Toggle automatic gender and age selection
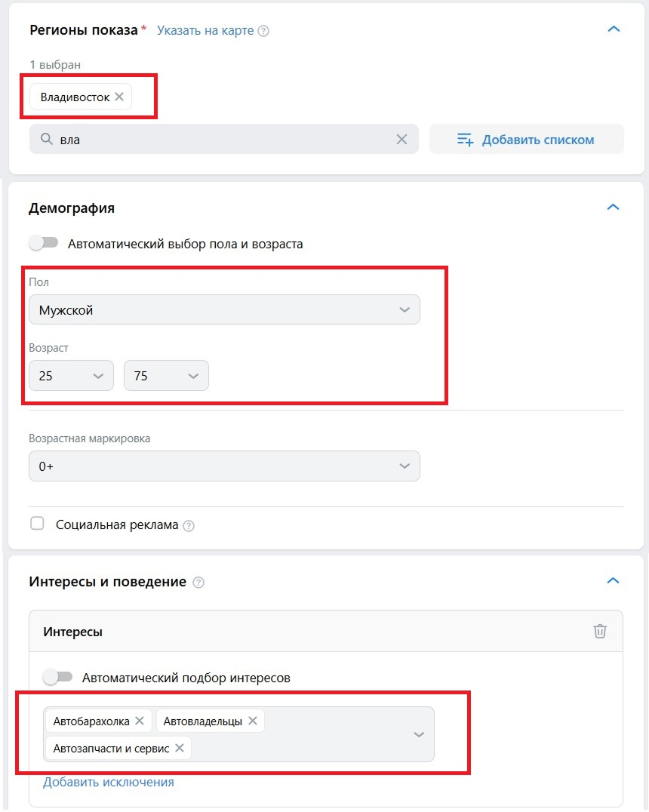This screenshot has height=812, width=649. 44,244
